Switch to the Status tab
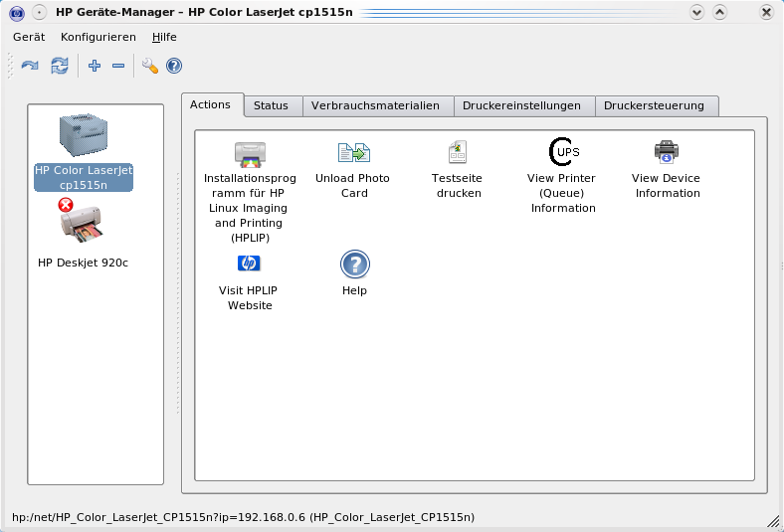 pyautogui.click(x=271, y=105)
